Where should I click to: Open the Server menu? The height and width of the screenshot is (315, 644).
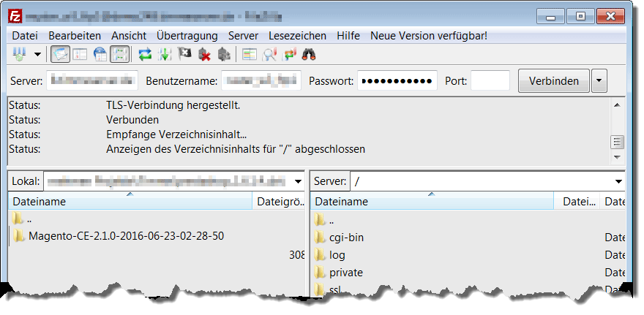point(243,36)
